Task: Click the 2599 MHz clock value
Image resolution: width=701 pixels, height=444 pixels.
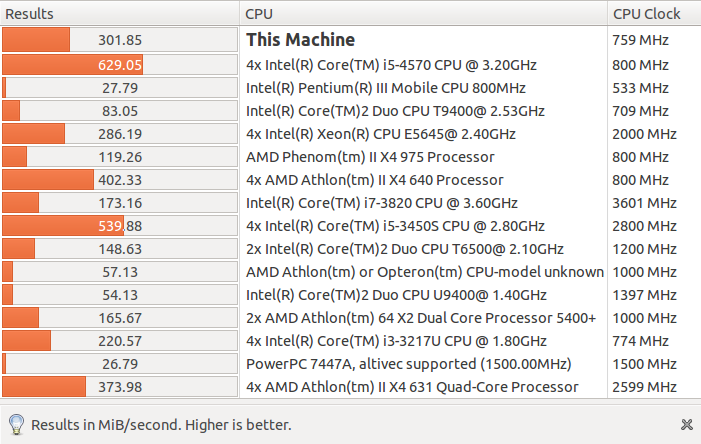Action: click(x=644, y=387)
